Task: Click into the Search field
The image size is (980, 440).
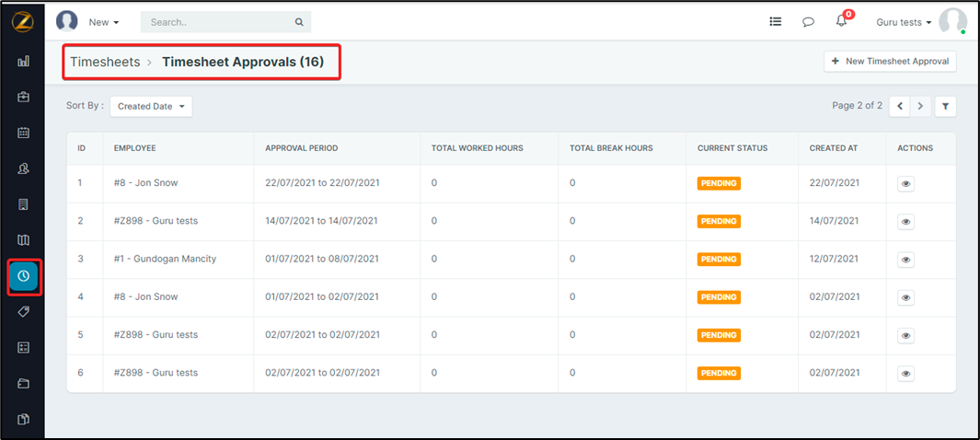Action: click(x=225, y=22)
